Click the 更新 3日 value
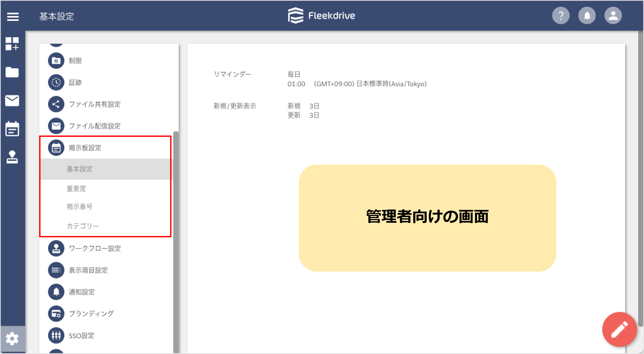 point(303,115)
